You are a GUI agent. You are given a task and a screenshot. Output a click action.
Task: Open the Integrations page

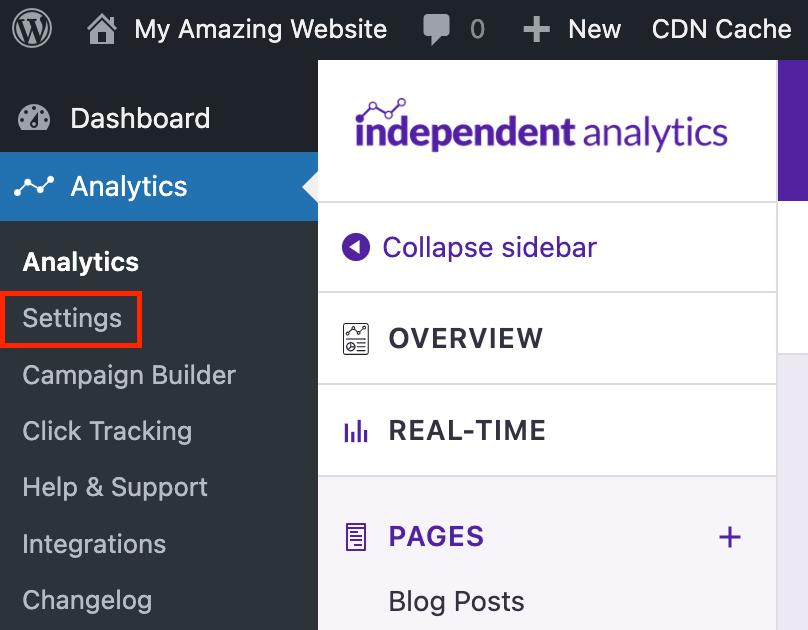[x=93, y=544]
